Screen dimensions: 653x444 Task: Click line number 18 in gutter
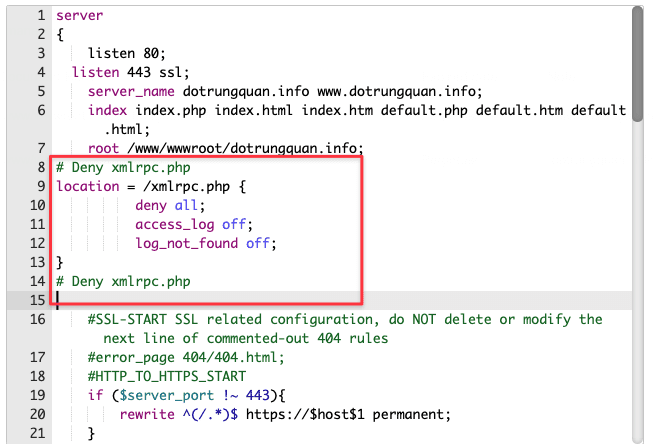click(x=37, y=377)
